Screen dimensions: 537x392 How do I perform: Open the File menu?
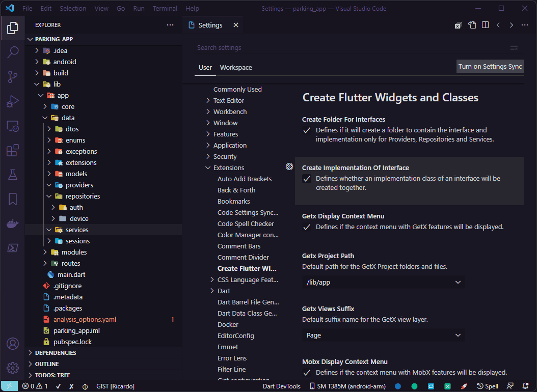(27, 8)
